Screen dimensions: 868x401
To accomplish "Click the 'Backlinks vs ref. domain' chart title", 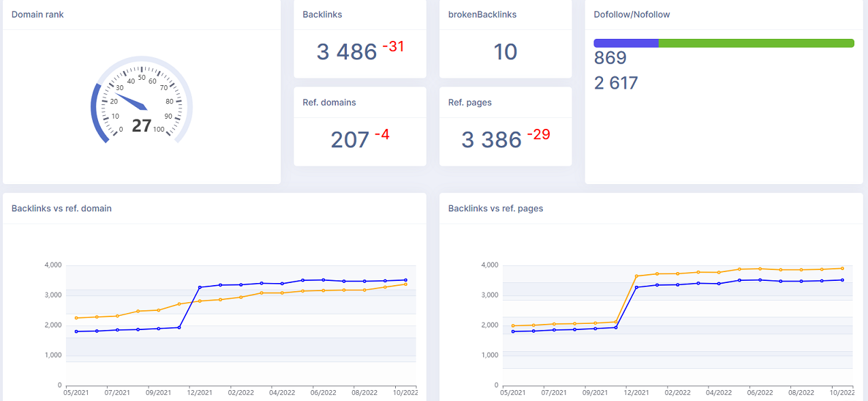I will [x=61, y=209].
